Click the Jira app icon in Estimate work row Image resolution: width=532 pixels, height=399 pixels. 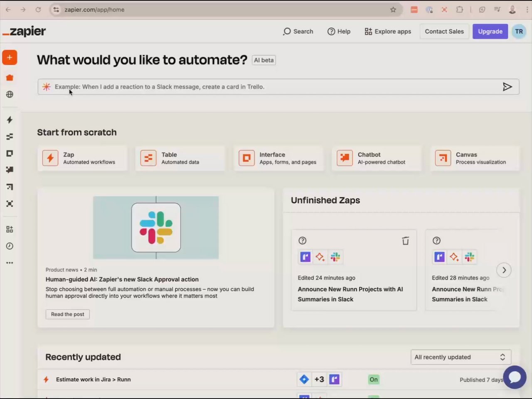coord(304,379)
